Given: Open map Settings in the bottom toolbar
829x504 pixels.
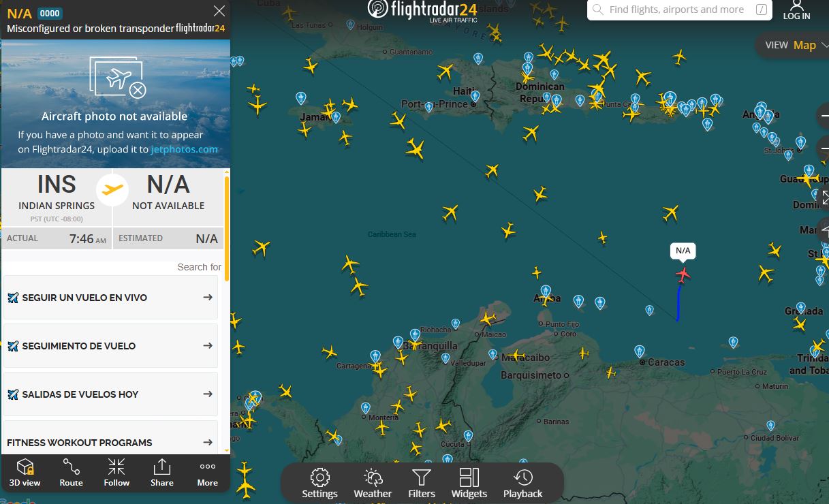Looking at the screenshot, I should click(319, 484).
